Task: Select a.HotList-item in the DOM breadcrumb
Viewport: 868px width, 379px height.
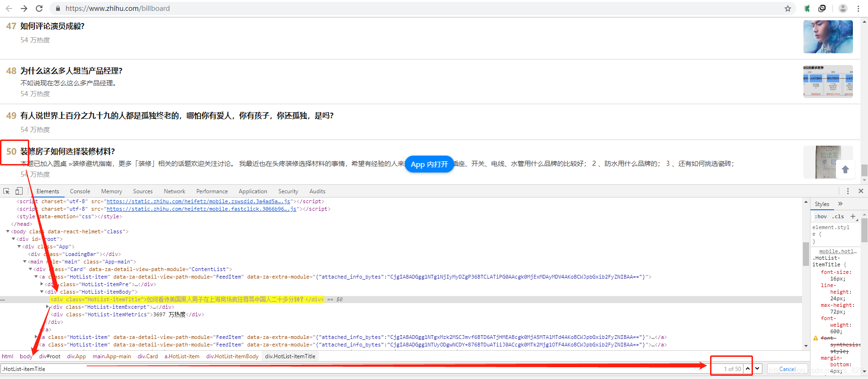Action: coord(182,356)
